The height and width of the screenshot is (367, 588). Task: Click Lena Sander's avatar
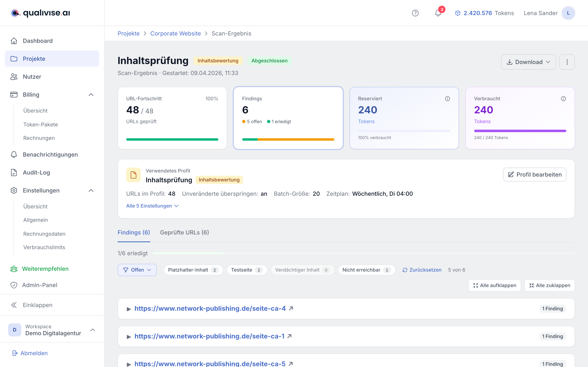[x=568, y=13]
